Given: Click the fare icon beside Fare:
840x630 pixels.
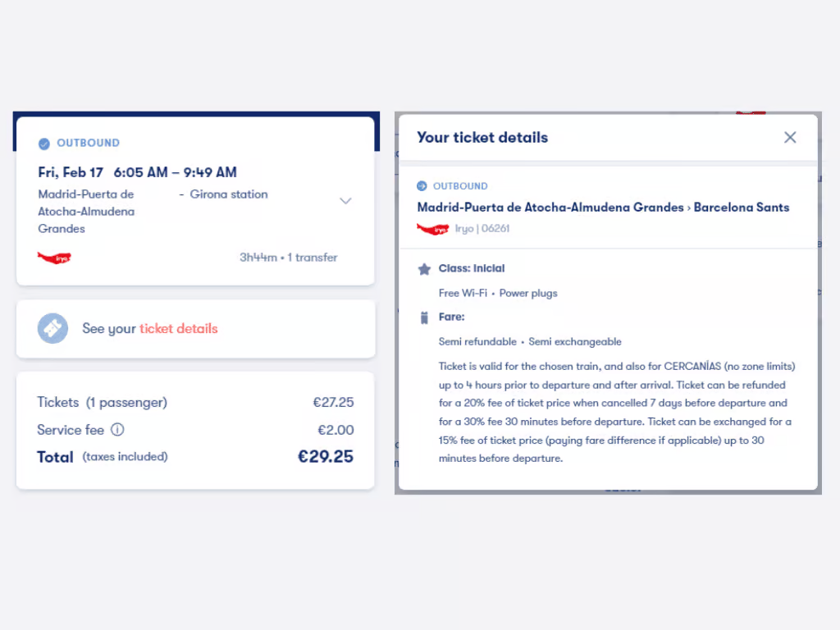Looking at the screenshot, I should tap(424, 317).
